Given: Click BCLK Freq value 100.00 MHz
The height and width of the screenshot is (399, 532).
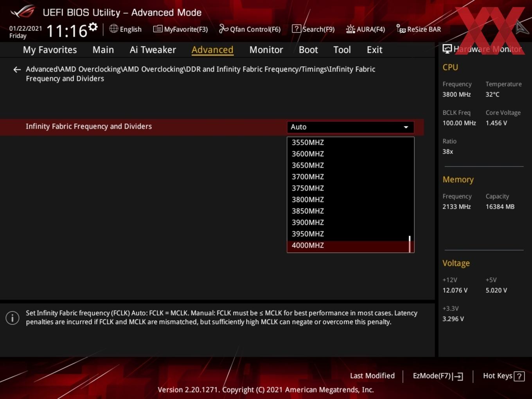Looking at the screenshot, I should pyautogui.click(x=459, y=123).
